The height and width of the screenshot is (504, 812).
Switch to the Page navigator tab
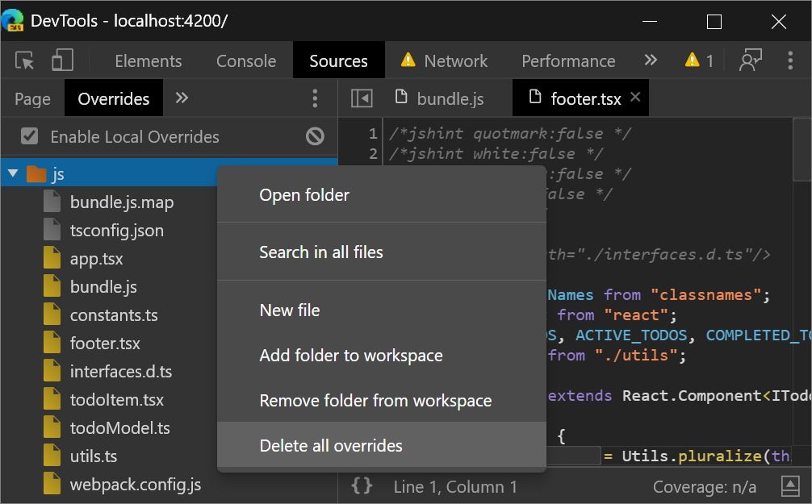click(x=32, y=98)
